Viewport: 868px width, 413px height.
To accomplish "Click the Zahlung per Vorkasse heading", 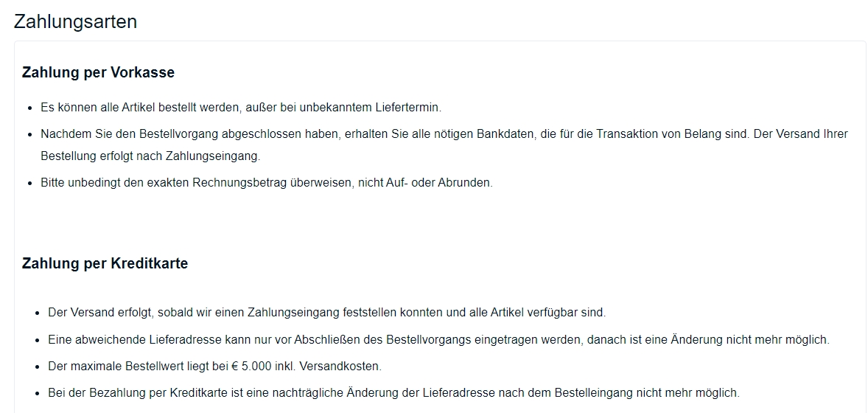I will click(x=98, y=72).
